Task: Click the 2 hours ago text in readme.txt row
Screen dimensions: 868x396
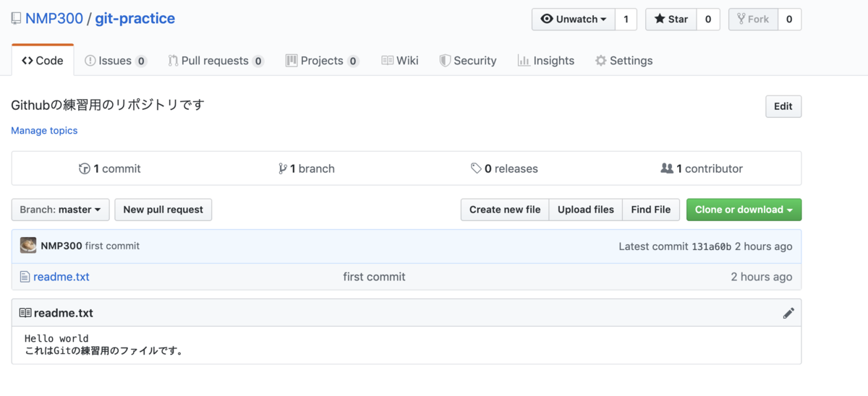Action: point(762,277)
